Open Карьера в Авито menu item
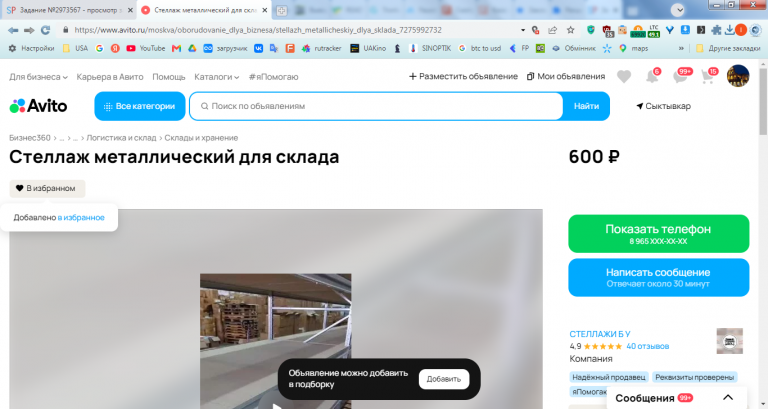768x409 pixels. tap(110, 77)
